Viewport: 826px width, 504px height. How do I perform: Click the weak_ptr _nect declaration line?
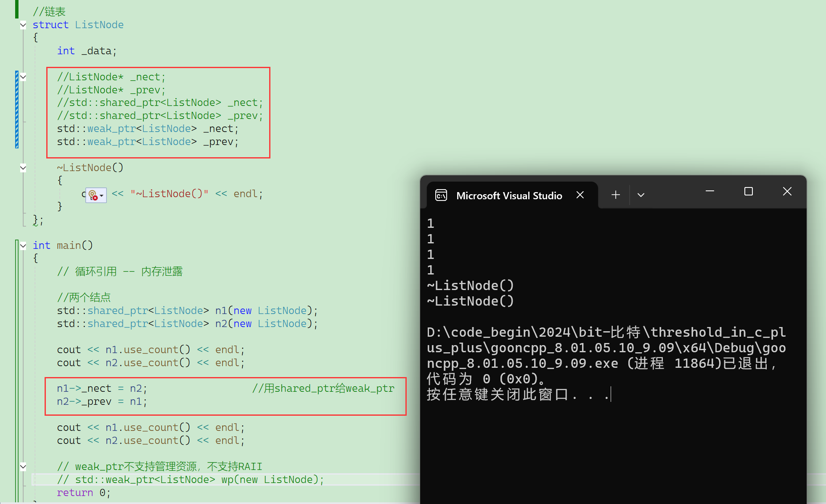point(147,129)
